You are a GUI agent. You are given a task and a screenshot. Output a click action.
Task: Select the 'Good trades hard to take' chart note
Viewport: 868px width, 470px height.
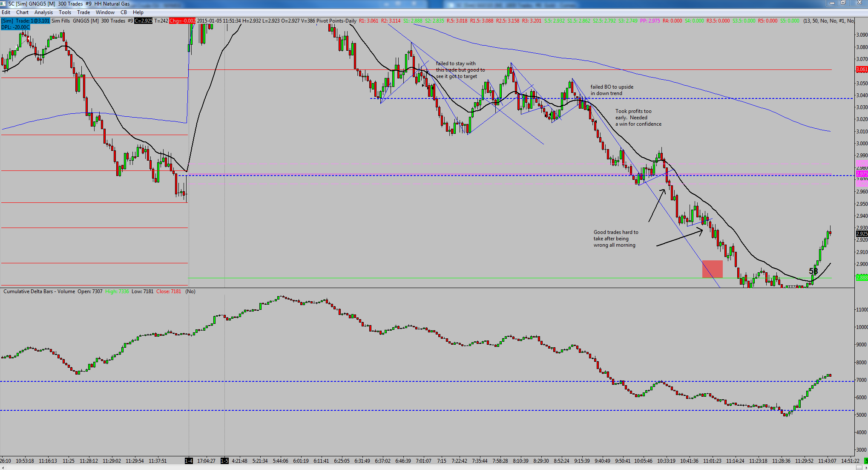point(616,239)
